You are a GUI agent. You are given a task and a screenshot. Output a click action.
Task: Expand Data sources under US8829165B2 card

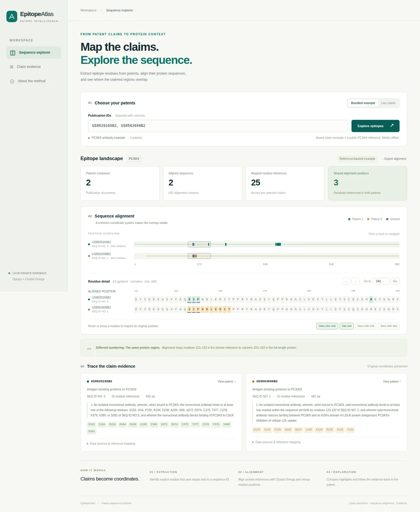tap(111, 443)
